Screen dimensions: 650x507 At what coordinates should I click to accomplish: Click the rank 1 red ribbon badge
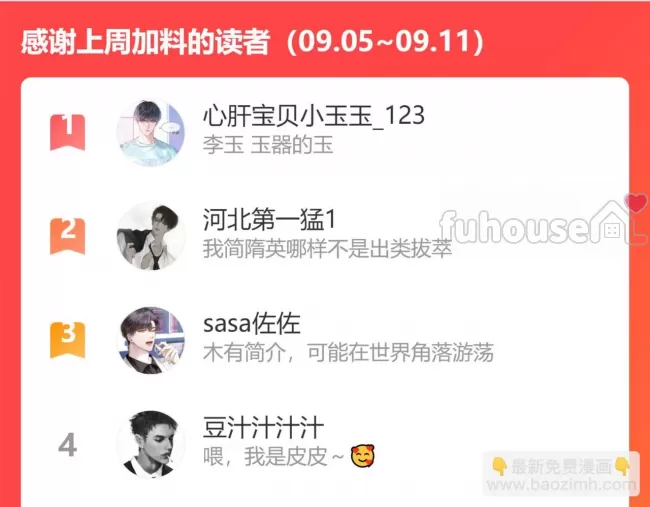(68, 133)
